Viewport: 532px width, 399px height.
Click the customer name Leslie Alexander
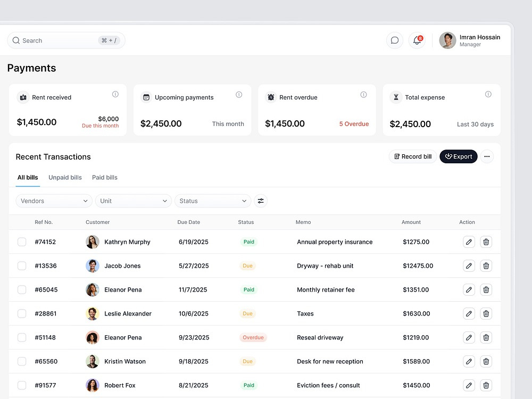[128, 313]
